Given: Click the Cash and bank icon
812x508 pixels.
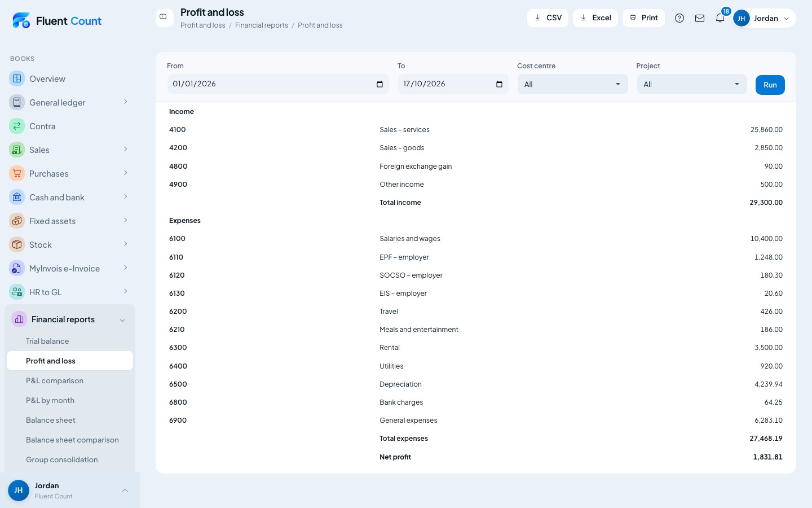Looking at the screenshot, I should pyautogui.click(x=17, y=197).
